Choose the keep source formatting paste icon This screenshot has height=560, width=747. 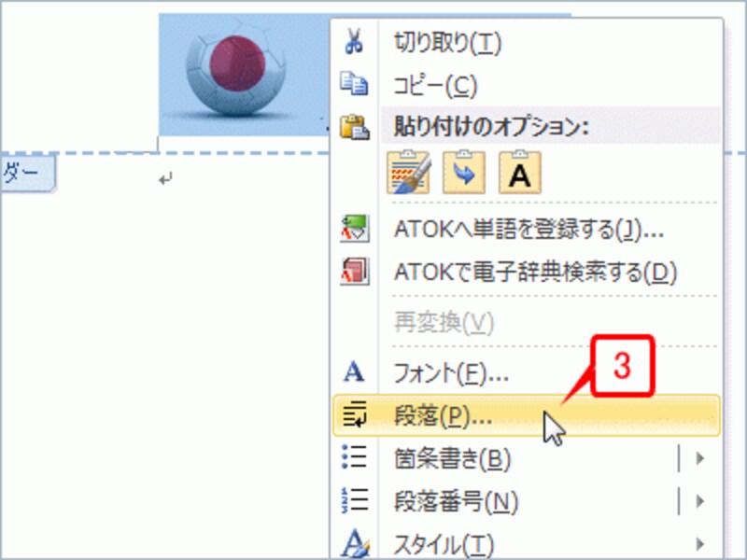coord(408,173)
